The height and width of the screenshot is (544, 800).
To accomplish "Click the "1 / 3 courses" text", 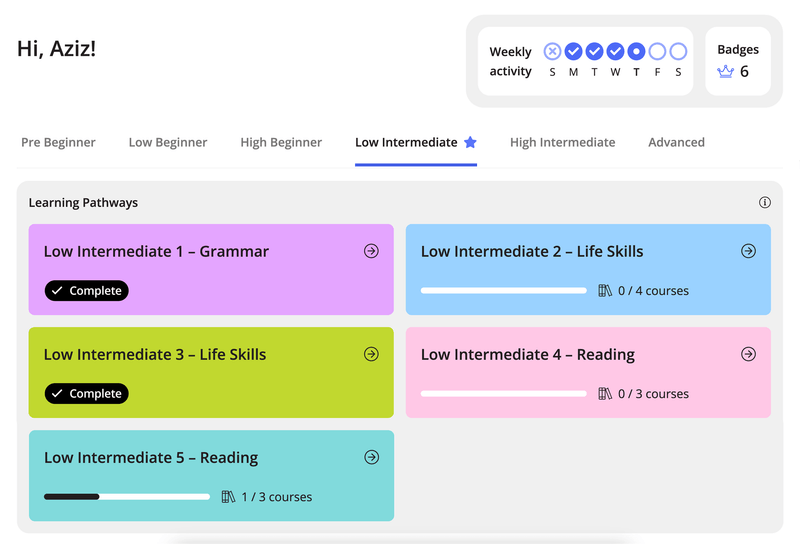I will pos(277,497).
